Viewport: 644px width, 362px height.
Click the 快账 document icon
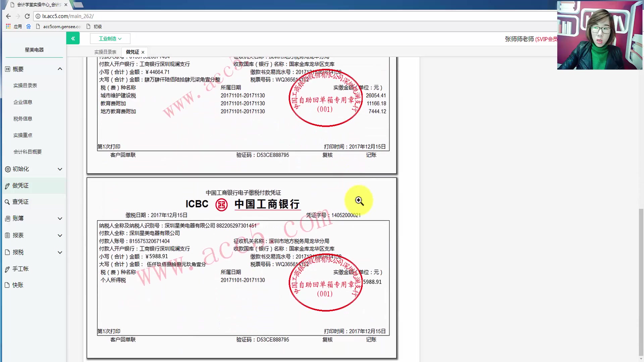[x=7, y=285]
